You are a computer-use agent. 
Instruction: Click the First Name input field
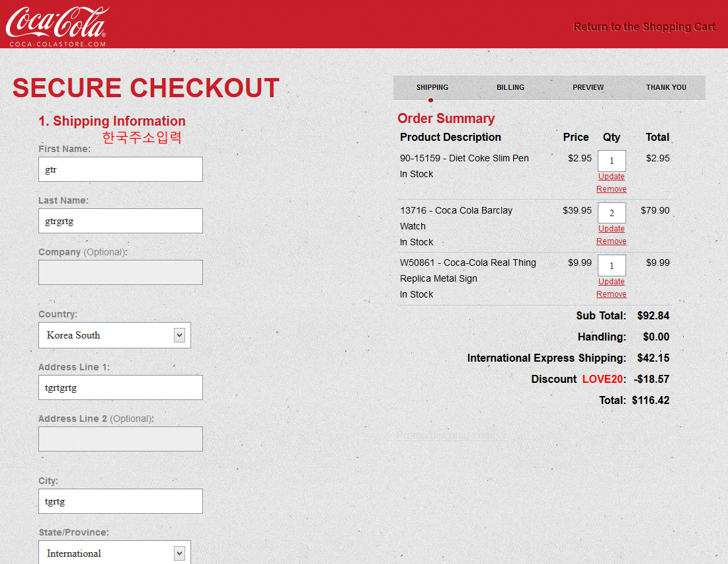click(120, 169)
